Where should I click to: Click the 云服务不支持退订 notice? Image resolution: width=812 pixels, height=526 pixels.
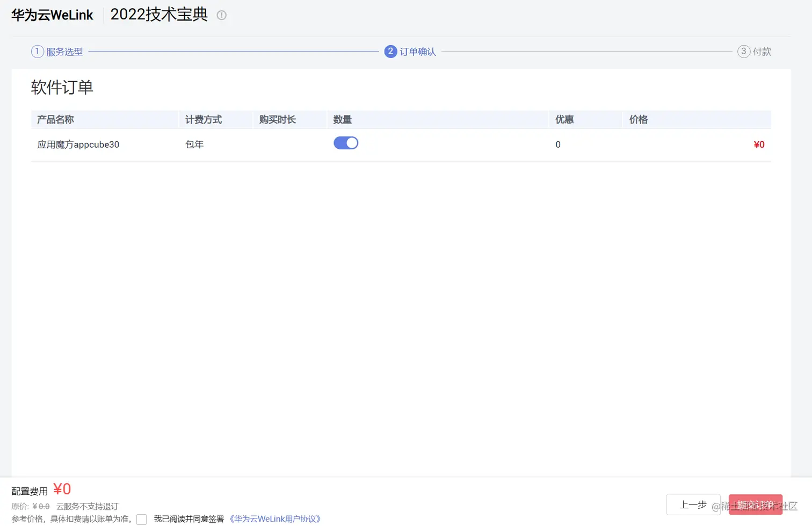coord(87,507)
